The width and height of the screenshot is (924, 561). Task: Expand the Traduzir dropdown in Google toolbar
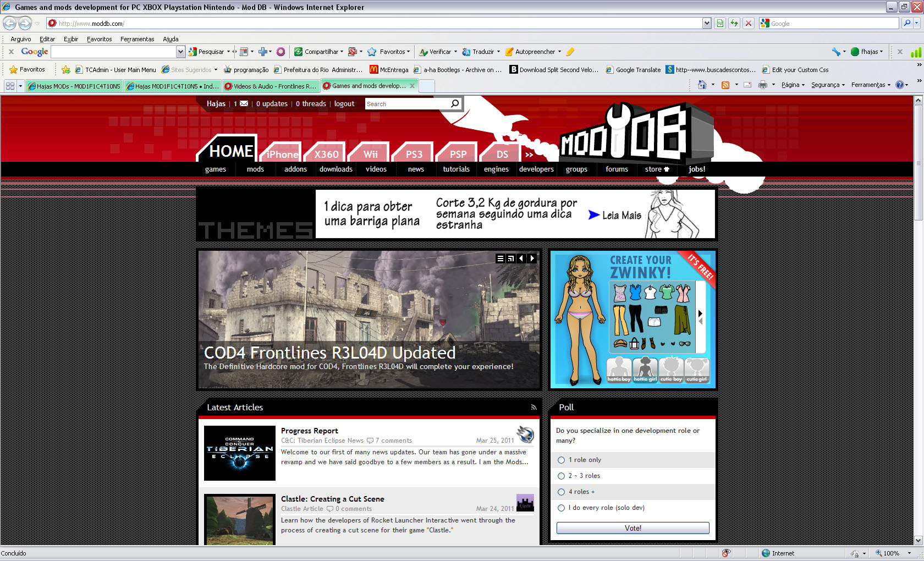point(498,52)
